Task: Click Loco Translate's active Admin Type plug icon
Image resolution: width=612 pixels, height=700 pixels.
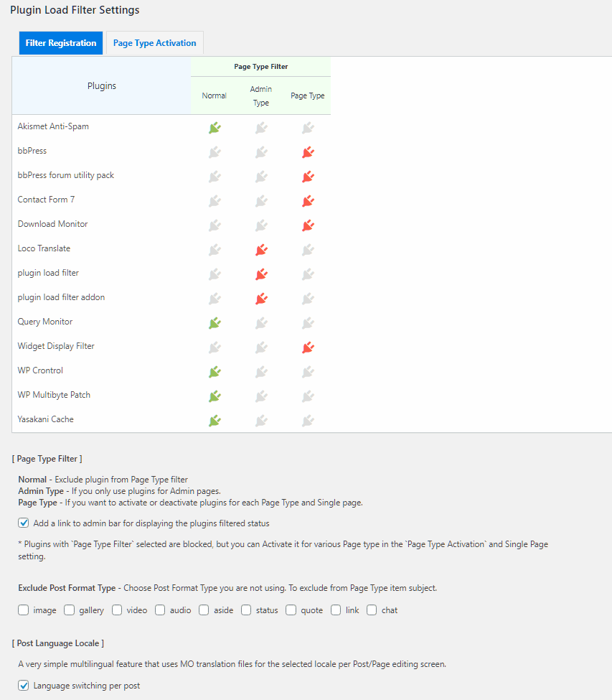Action: (260, 250)
